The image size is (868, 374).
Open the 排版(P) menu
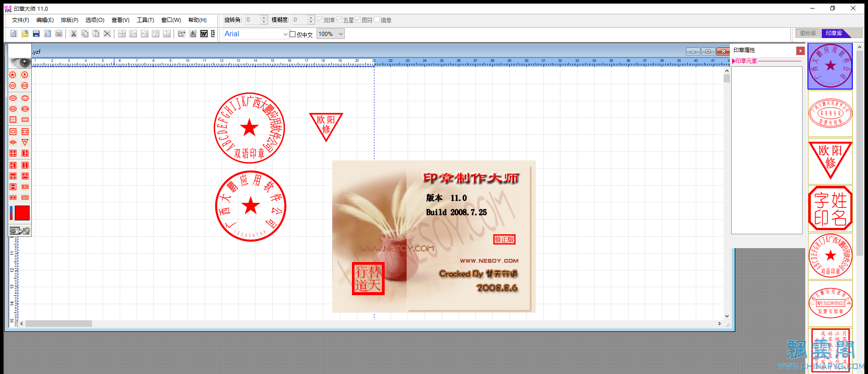point(69,20)
